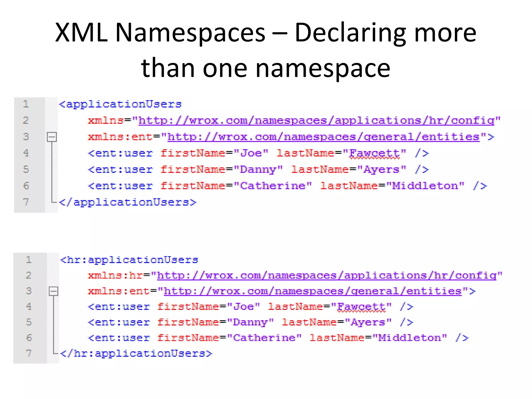Image resolution: width=532 pixels, height=399 pixels.
Task: Click "Danny" firstName value in top block
Action: tap(258, 170)
